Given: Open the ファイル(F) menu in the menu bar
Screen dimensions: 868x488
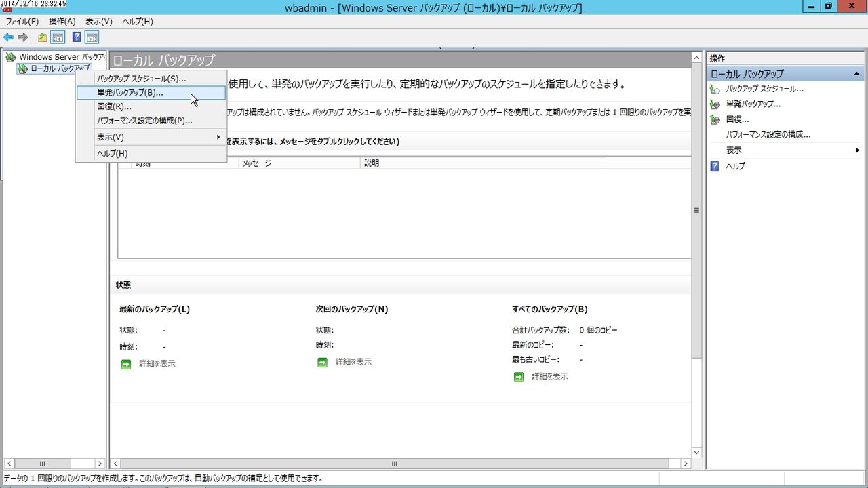Looking at the screenshot, I should click(22, 22).
